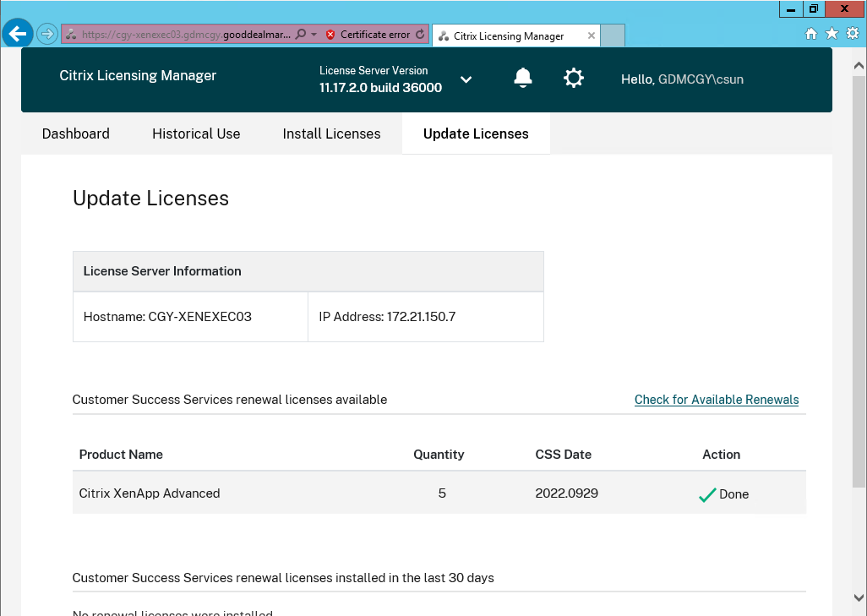Click the scroll down arrow on scrollbar
Screen dimensions: 867x616
[x=859, y=597]
